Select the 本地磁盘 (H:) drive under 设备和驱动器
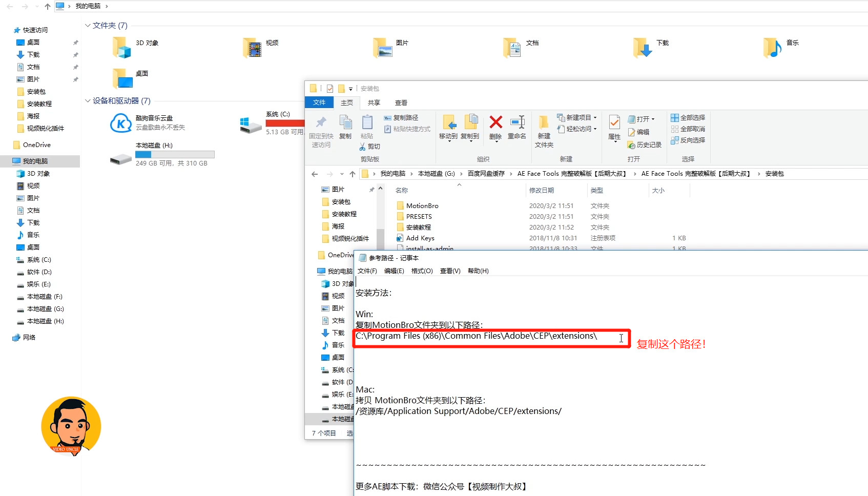The image size is (868, 496). (121, 159)
